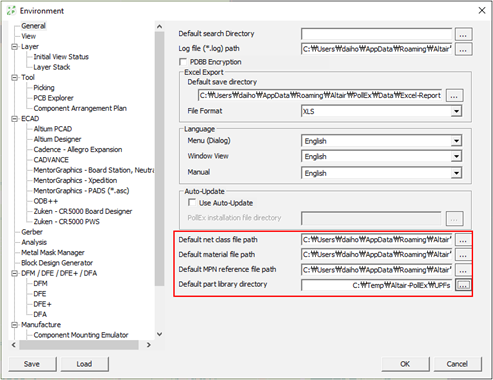The height and width of the screenshot is (380, 493).
Task: Select General in the settings tree
Action: pos(33,26)
